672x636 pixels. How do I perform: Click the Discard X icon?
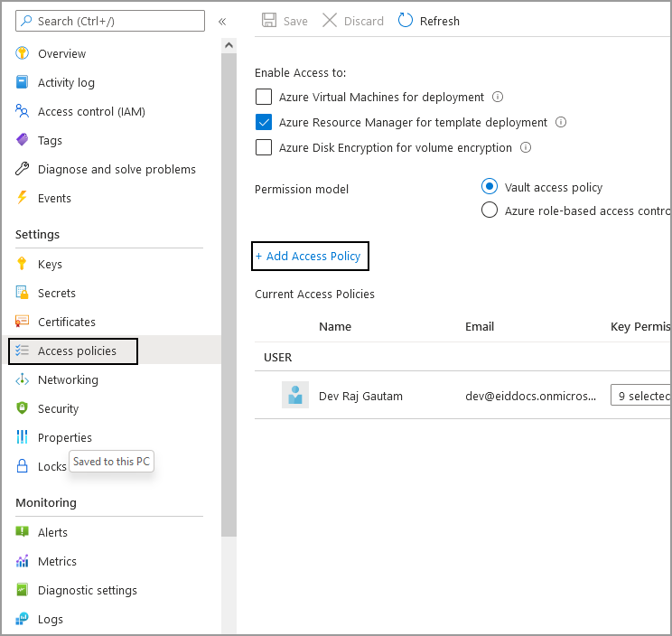tap(330, 21)
